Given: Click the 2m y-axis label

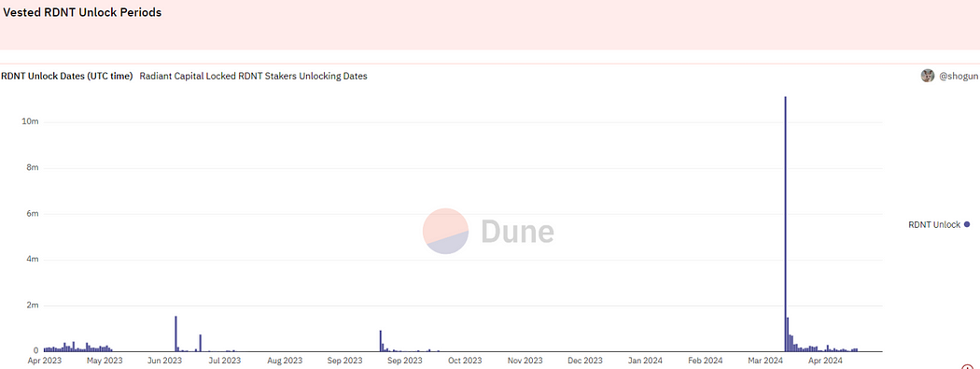Looking at the screenshot, I should pyautogui.click(x=33, y=305).
